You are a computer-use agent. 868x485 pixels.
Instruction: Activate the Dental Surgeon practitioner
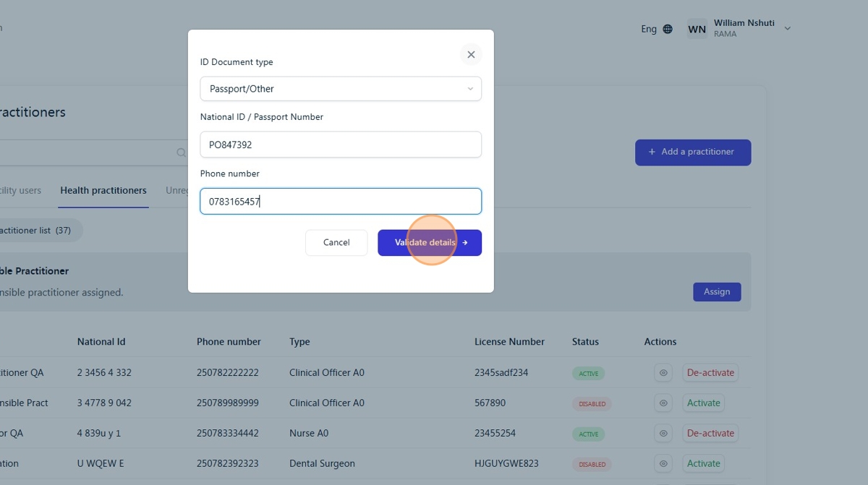(704, 464)
